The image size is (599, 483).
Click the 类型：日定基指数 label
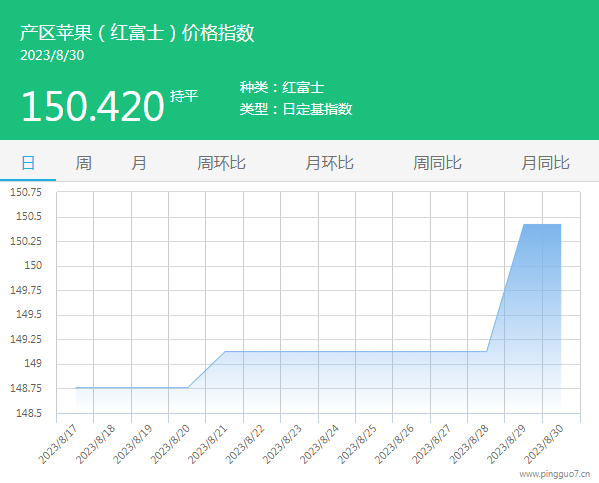coord(296,109)
